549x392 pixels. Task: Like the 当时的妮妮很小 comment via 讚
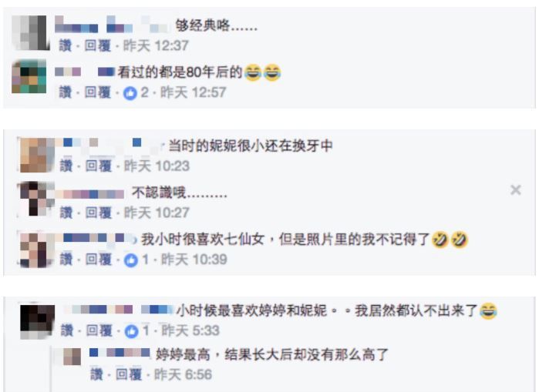pyautogui.click(x=66, y=166)
